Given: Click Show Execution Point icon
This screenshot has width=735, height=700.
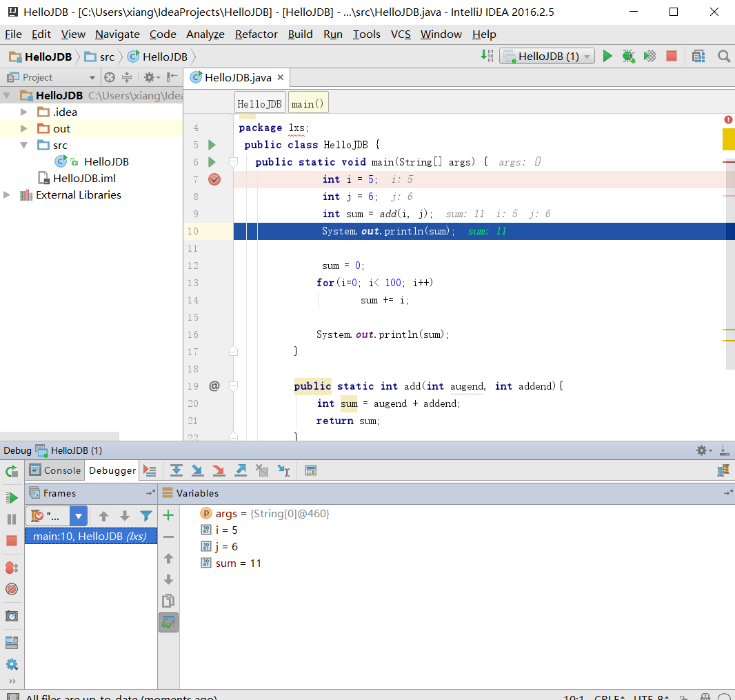Looking at the screenshot, I should 150,471.
